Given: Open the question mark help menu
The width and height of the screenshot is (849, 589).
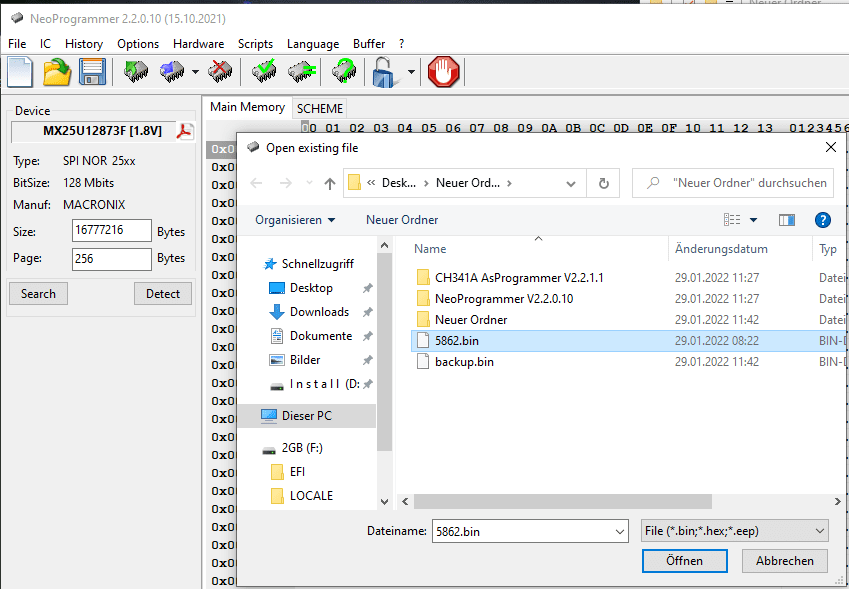Looking at the screenshot, I should tap(401, 44).
